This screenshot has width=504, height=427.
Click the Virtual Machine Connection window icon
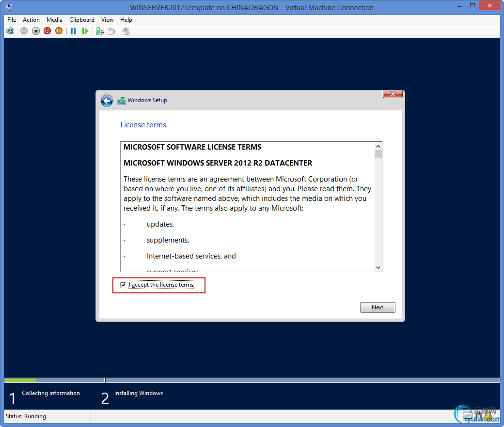[9, 7]
